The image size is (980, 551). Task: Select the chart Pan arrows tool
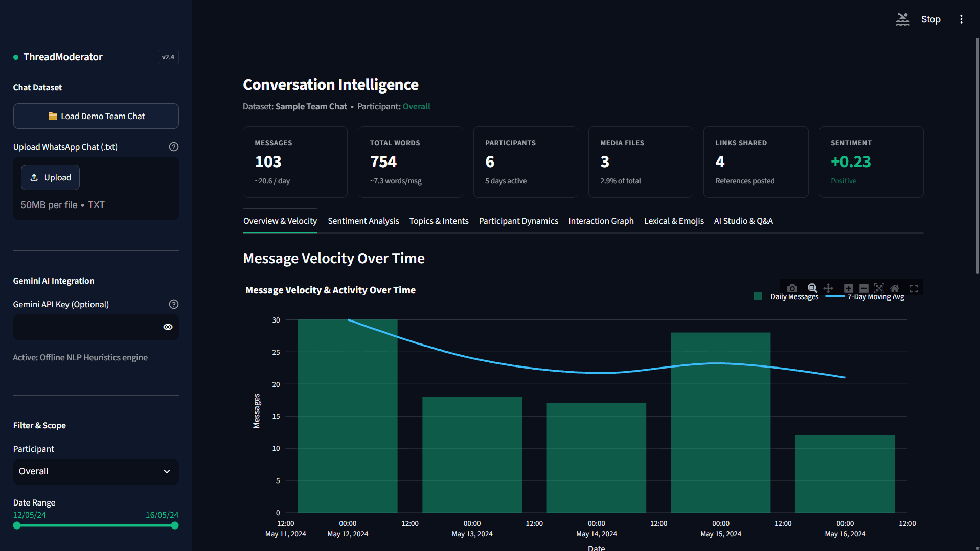click(828, 288)
